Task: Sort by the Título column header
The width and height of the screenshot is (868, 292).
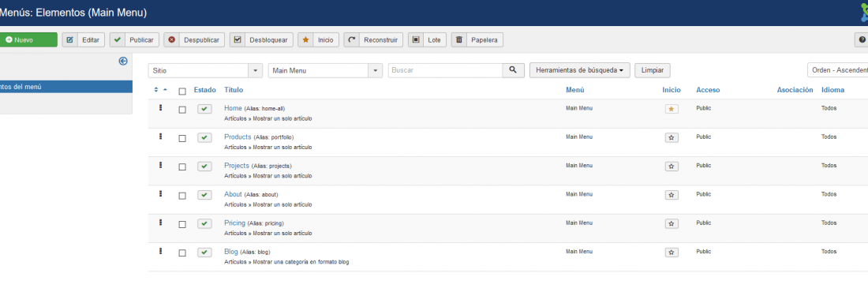Action: pyautogui.click(x=234, y=90)
